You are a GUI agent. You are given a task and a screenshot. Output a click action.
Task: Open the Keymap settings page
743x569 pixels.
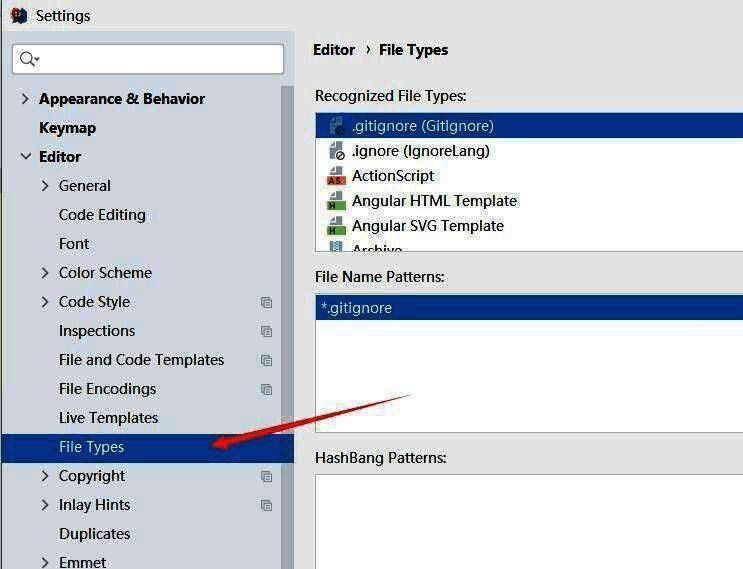(67, 128)
